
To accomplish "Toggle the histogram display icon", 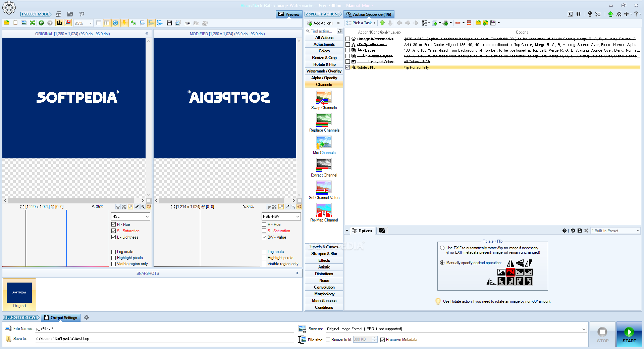I will (59, 23).
